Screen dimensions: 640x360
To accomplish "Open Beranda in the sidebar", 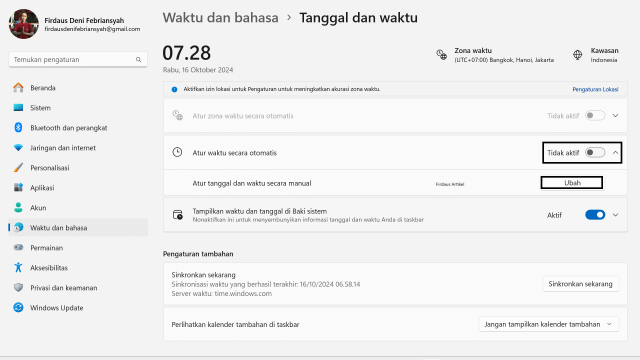I will click(78, 88).
